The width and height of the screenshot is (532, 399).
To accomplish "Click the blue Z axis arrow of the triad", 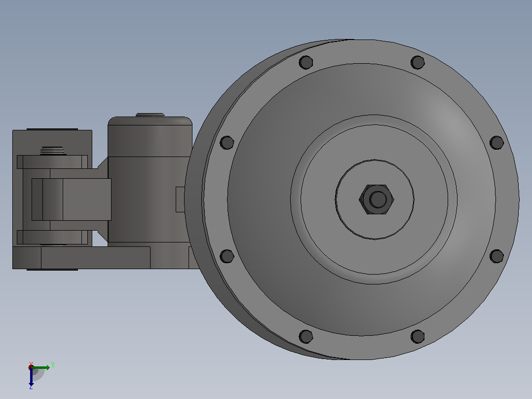I will coord(31,378).
